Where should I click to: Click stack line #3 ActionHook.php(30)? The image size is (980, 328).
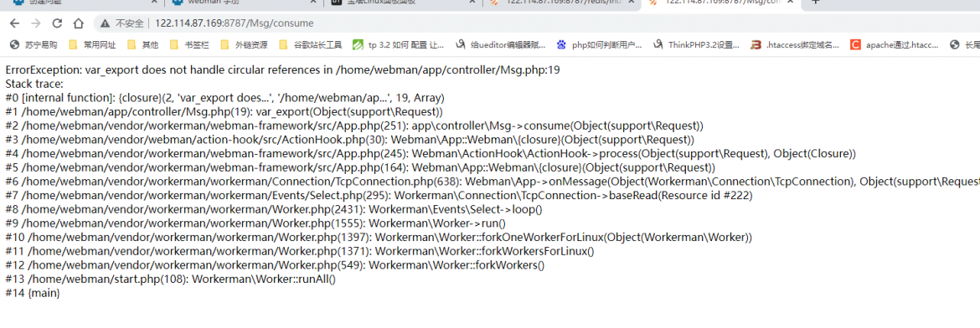[349, 140]
